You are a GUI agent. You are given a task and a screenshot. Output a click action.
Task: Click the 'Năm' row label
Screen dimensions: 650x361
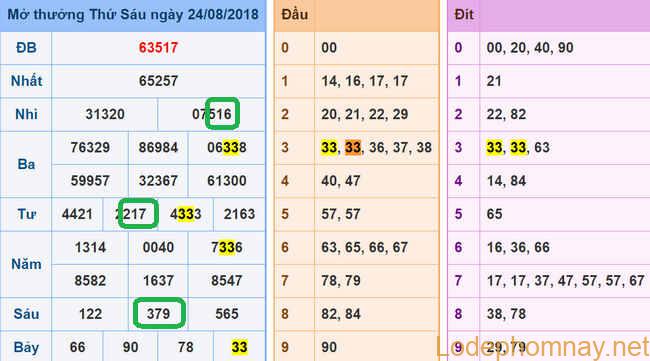point(26,264)
